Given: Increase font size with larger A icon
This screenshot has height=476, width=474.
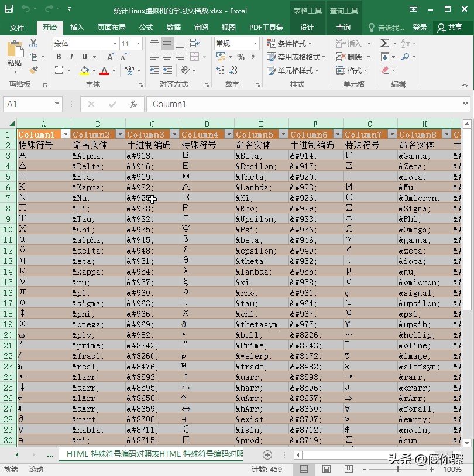Looking at the screenshot, I should pyautogui.click(x=111, y=57).
